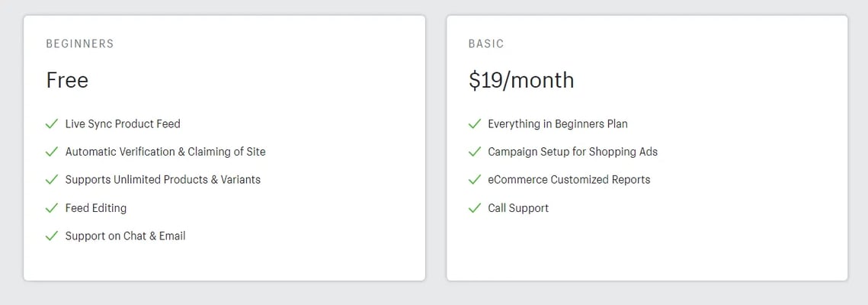Click Call Support feature text
This screenshot has height=305, width=868.
pyautogui.click(x=518, y=208)
